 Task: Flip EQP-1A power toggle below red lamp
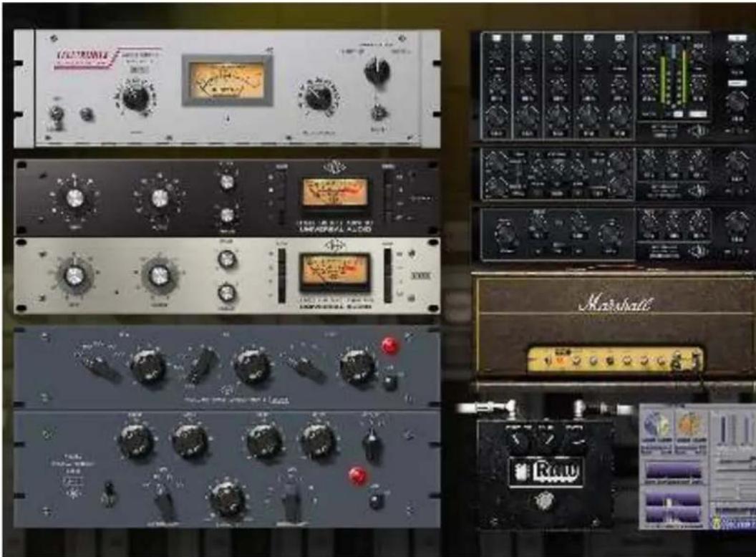[x=377, y=500]
